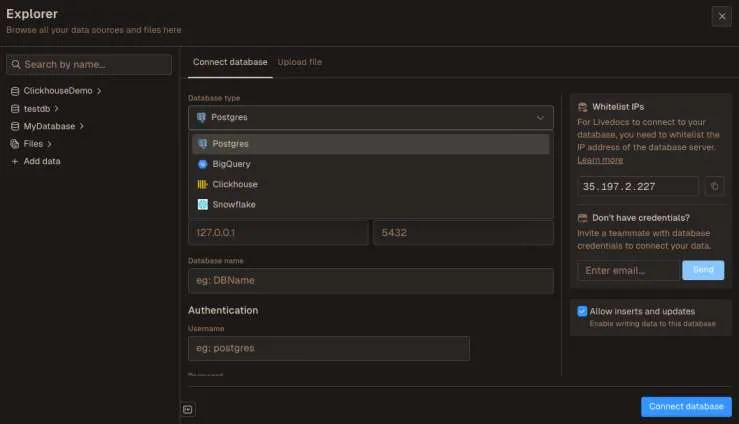The width and height of the screenshot is (739, 424).
Task: Click the BigQuery logo icon in list
Action: (x=202, y=164)
